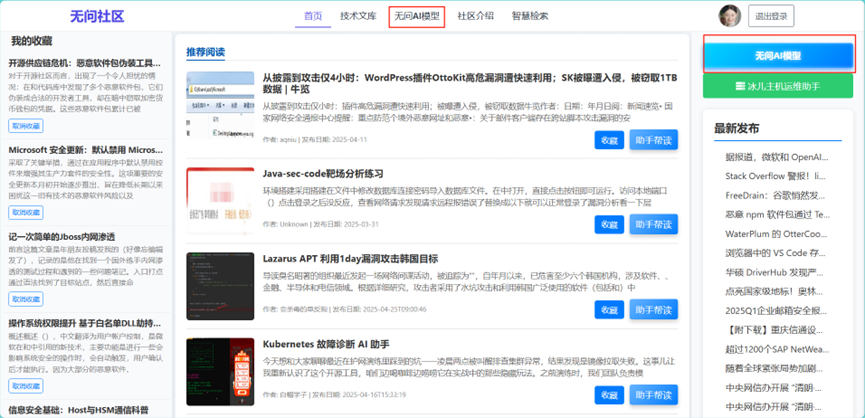865x418 pixels.
Task: Click the 推荐阅读 section heading
Action: pos(206,52)
